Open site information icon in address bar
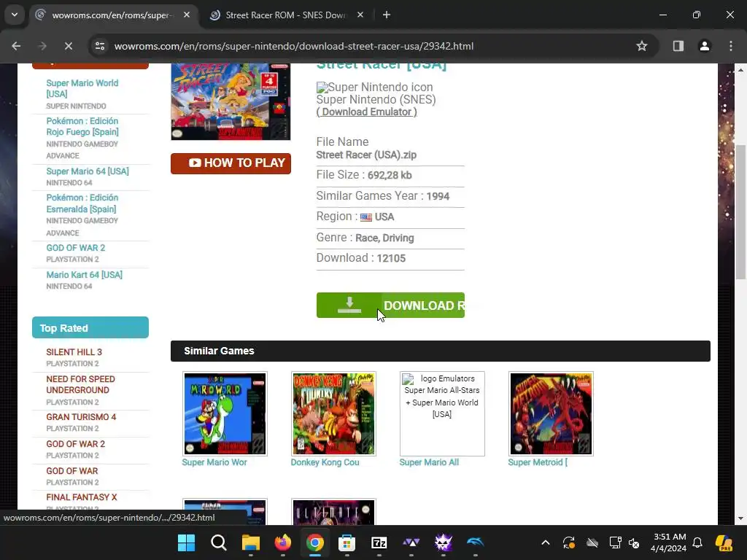This screenshot has width=747, height=560. [100, 46]
